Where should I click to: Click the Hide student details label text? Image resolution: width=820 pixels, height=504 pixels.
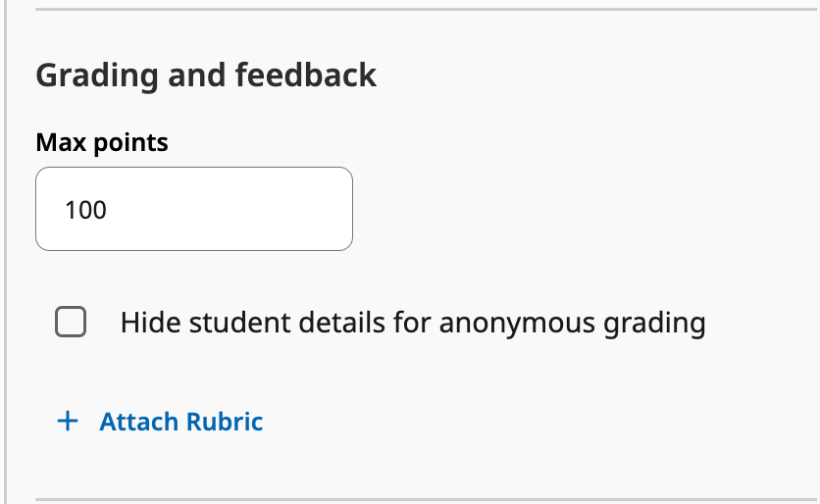click(412, 323)
